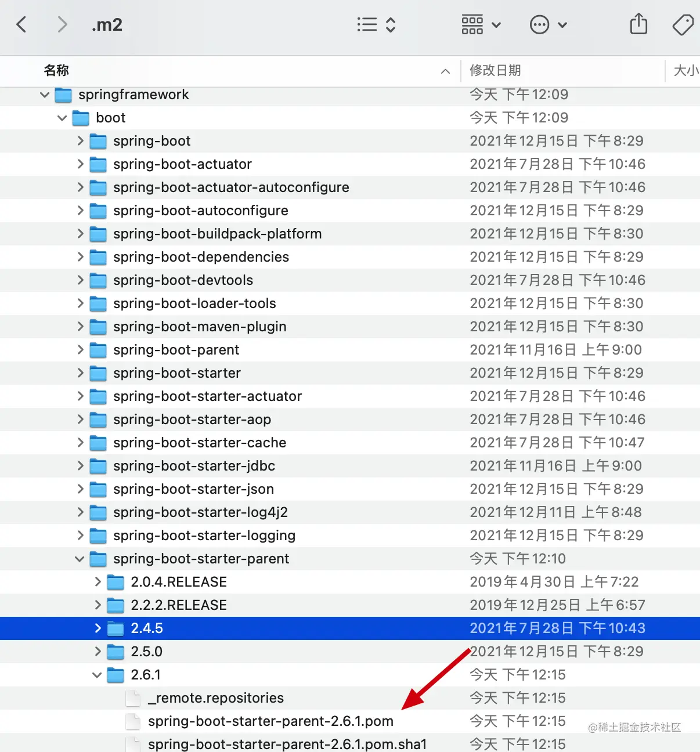Click the Share icon in toolbar

(x=638, y=24)
